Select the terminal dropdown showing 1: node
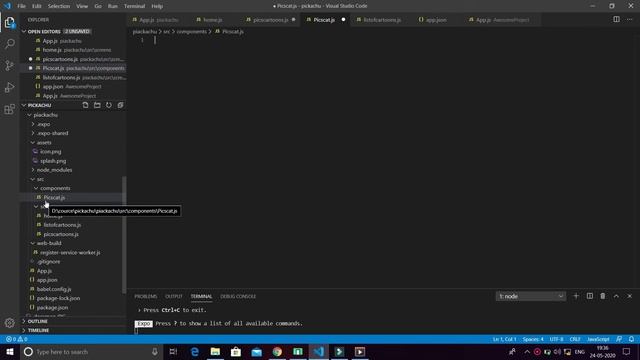The height and width of the screenshot is (360, 640). pyautogui.click(x=531, y=296)
